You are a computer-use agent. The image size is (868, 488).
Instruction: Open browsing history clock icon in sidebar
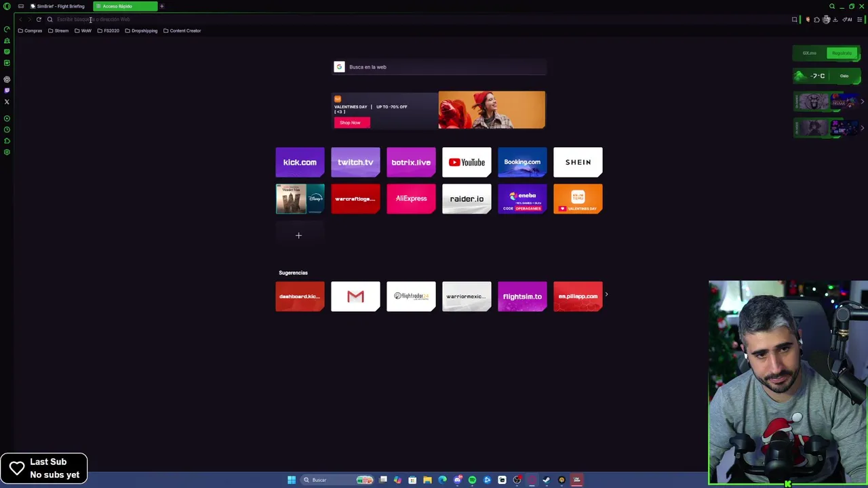[7, 129]
